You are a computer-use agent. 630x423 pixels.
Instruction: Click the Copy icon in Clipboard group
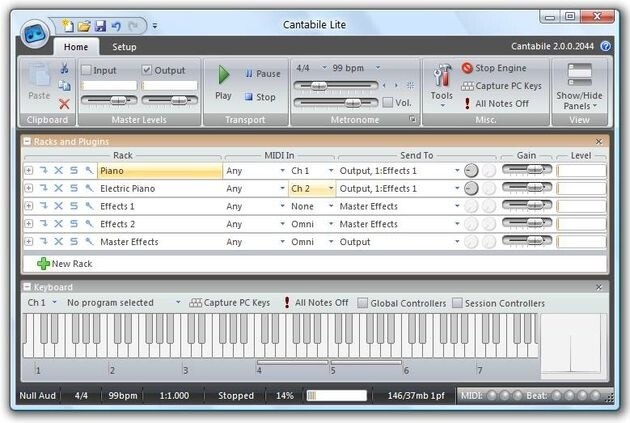tap(64, 86)
